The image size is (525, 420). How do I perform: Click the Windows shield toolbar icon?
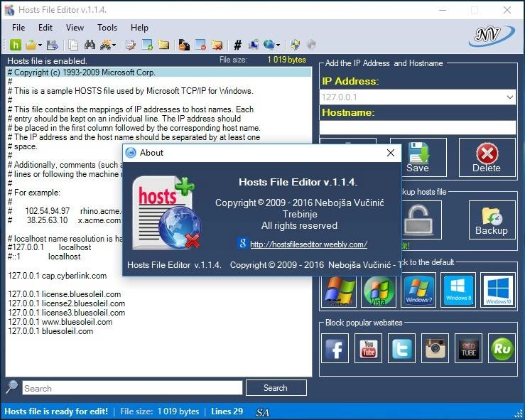click(x=295, y=45)
